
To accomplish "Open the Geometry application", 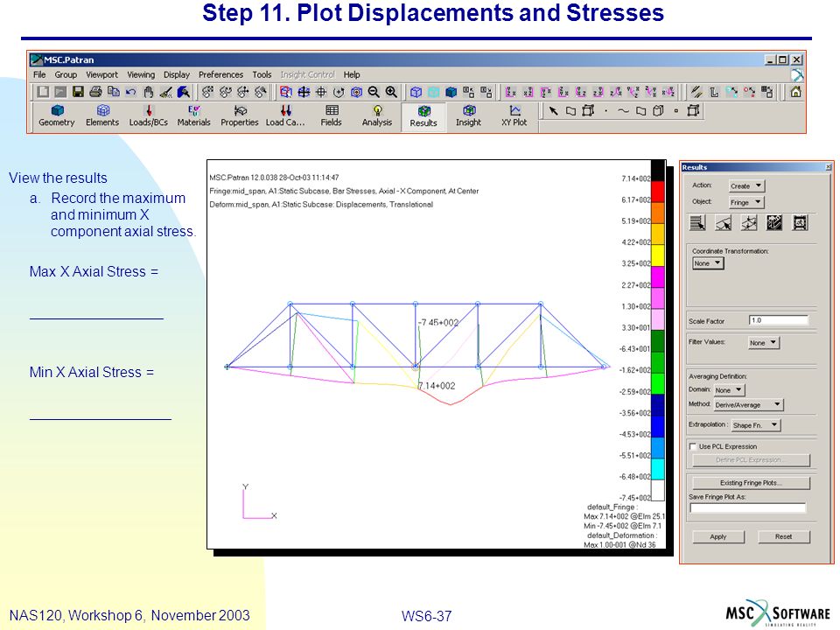I will click(x=56, y=115).
